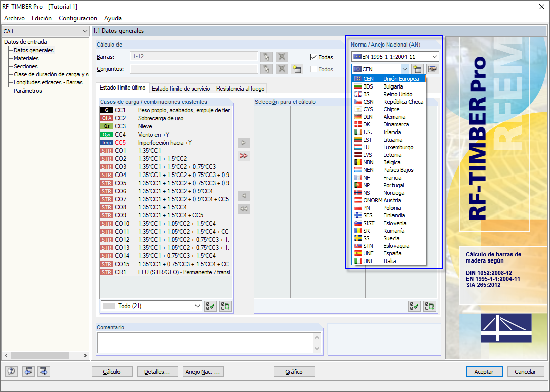The height and width of the screenshot is (392, 550).
Task: Select UNI Italia flag entry
Action: coord(389,261)
